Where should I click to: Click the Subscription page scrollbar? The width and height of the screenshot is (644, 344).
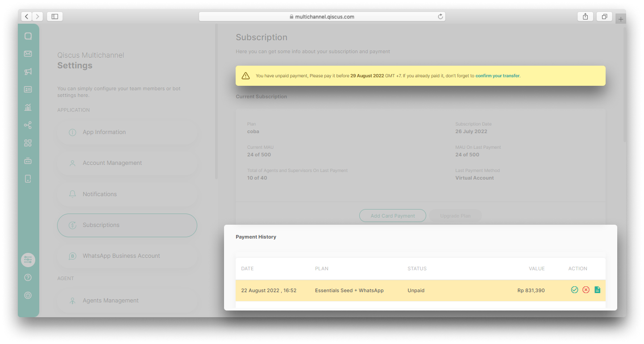[624, 85]
